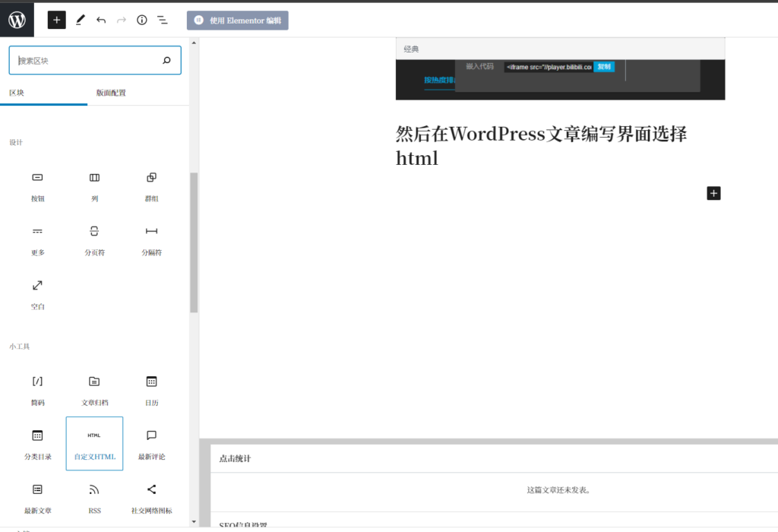This screenshot has width=778, height=532.
Task: Open the list view outline icon
Action: click(162, 19)
